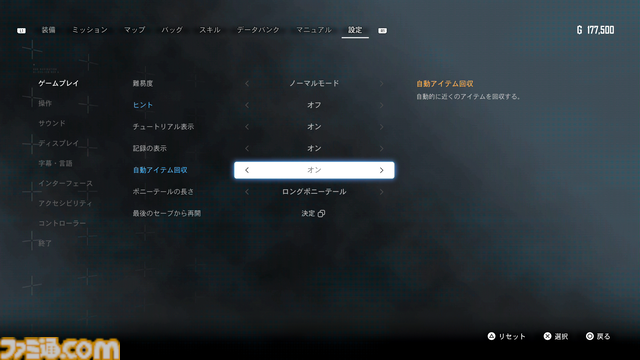Select the ヒント setting label
The width and height of the screenshot is (640, 360).
point(143,105)
